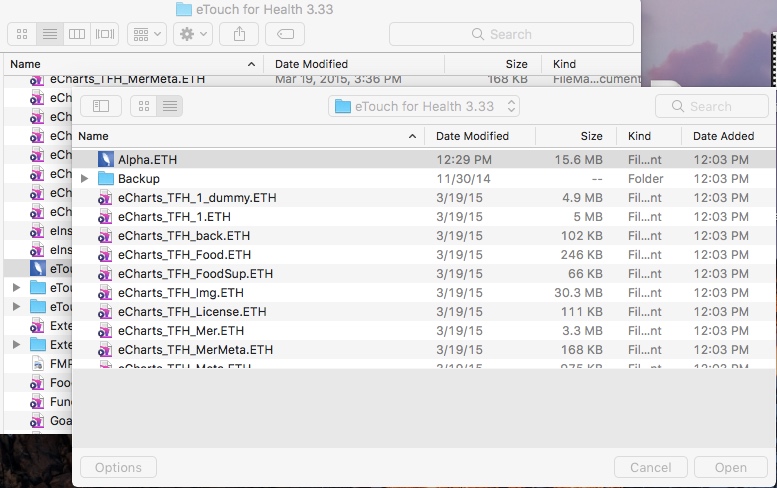Sort dialog list by Size column
Screen dimensions: 777x488
576,136
